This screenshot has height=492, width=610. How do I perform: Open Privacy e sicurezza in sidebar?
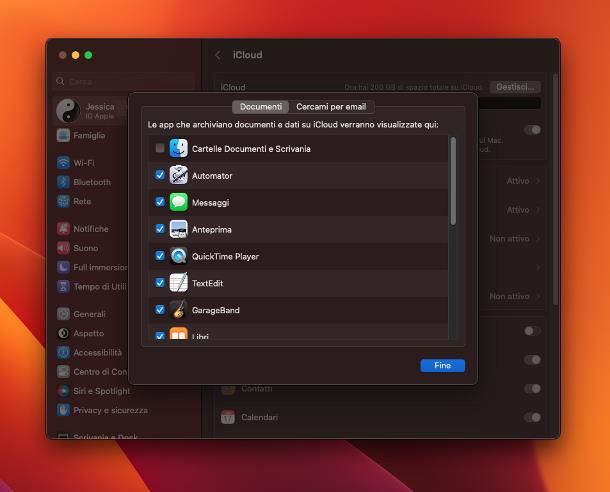pos(102,410)
